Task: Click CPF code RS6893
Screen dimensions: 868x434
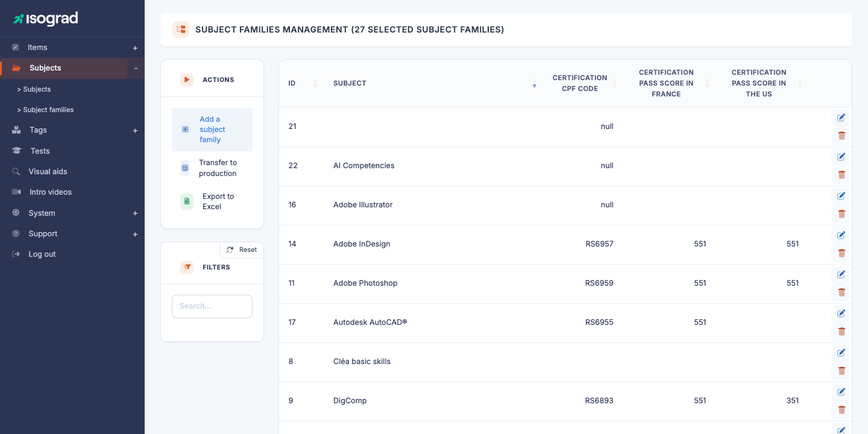Action: [599, 401]
